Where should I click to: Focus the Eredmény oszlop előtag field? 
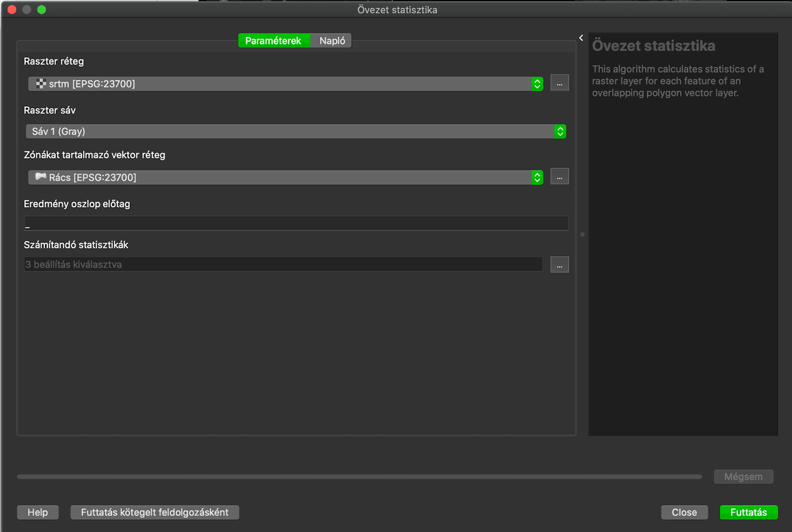(x=296, y=224)
